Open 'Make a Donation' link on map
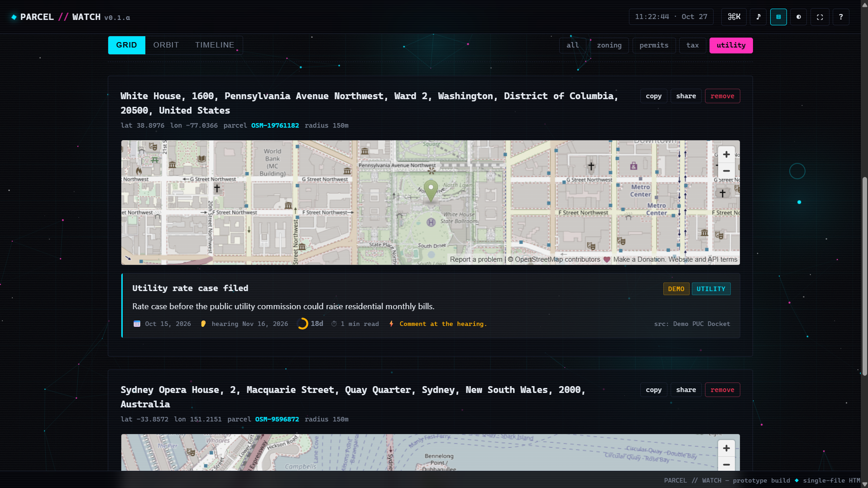 click(639, 259)
